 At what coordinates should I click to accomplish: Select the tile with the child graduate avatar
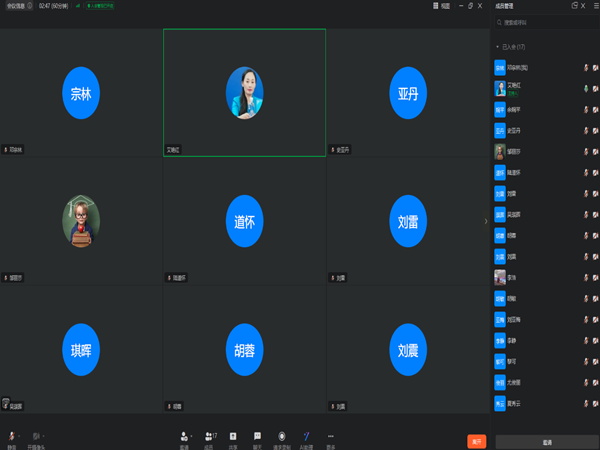click(x=81, y=221)
